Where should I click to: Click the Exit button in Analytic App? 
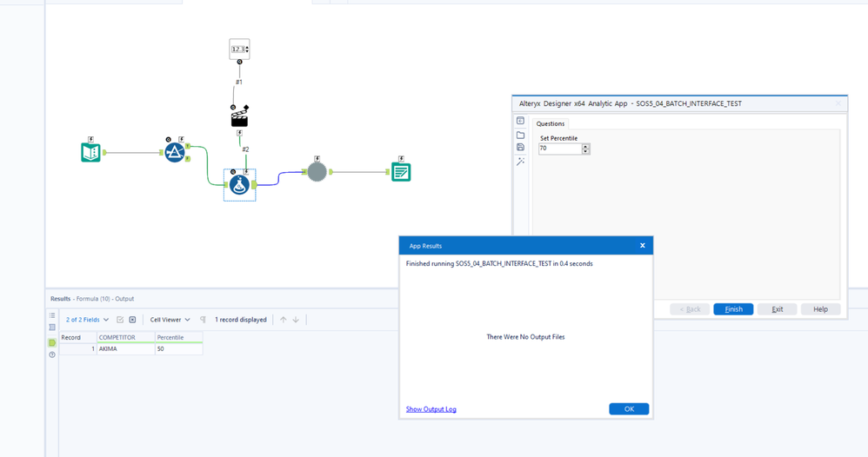point(778,309)
